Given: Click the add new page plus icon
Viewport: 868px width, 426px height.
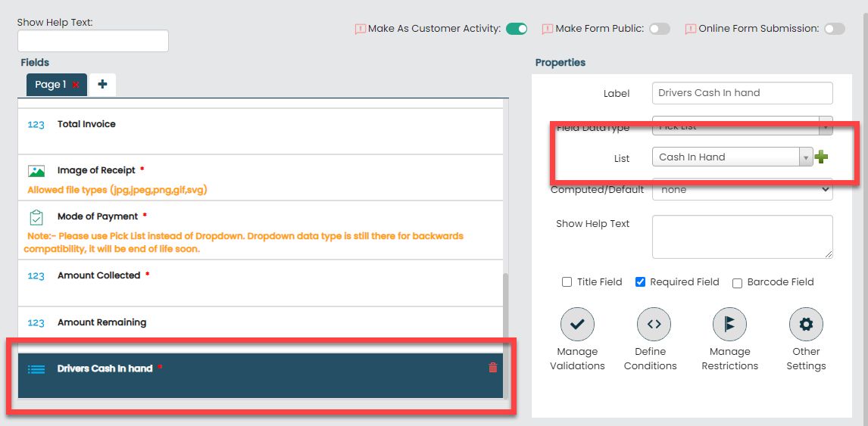Looking at the screenshot, I should [x=102, y=85].
